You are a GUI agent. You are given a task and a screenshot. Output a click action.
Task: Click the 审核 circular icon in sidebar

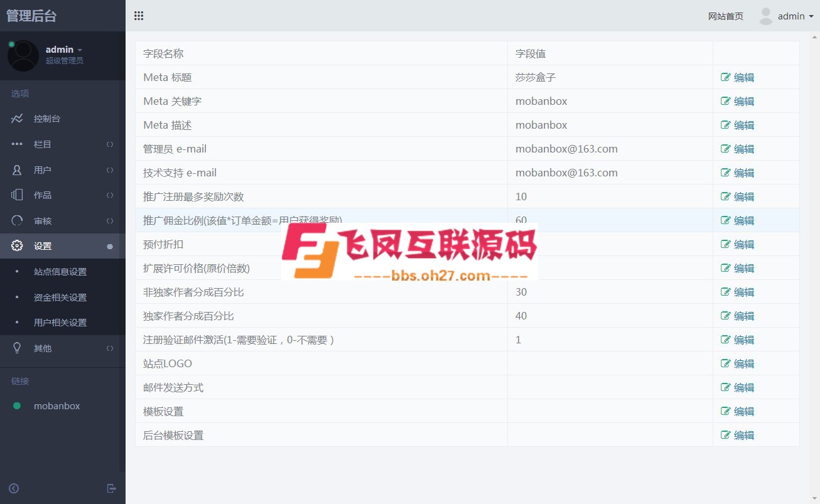tap(17, 221)
